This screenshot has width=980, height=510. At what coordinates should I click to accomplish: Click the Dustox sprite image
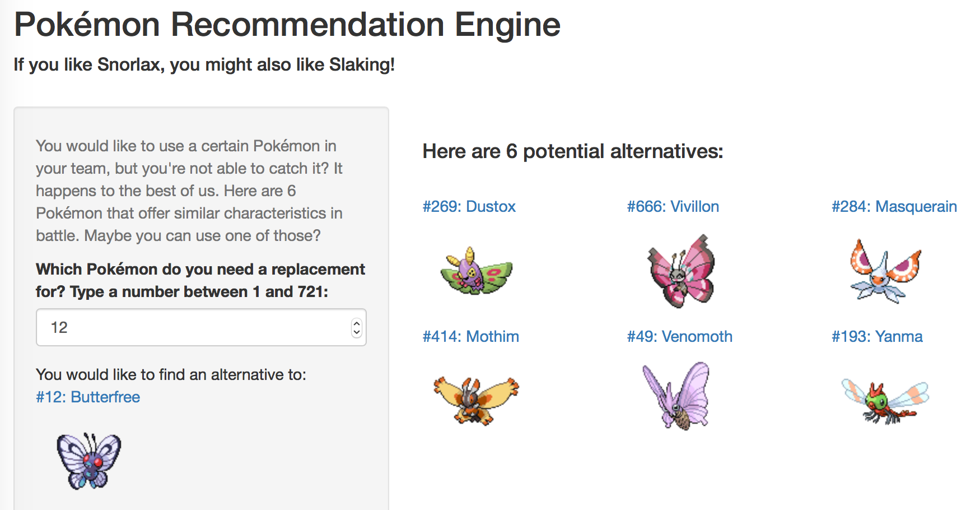(x=476, y=271)
